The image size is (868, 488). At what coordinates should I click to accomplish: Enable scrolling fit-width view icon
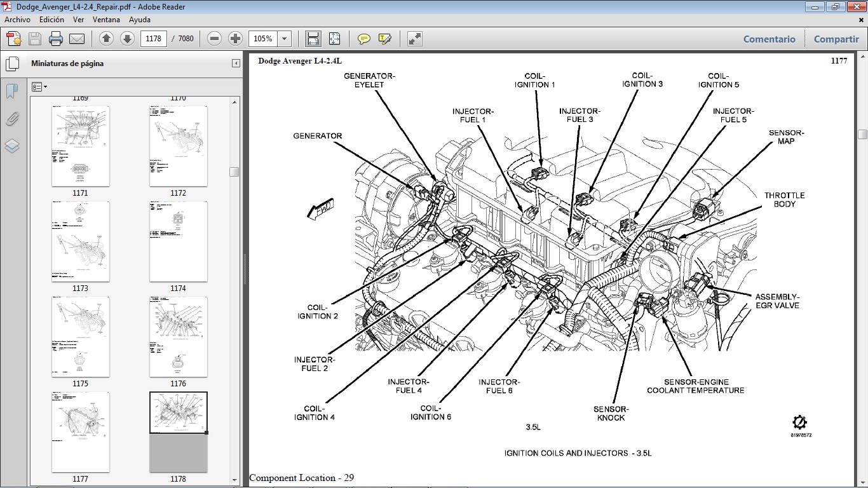(x=313, y=39)
